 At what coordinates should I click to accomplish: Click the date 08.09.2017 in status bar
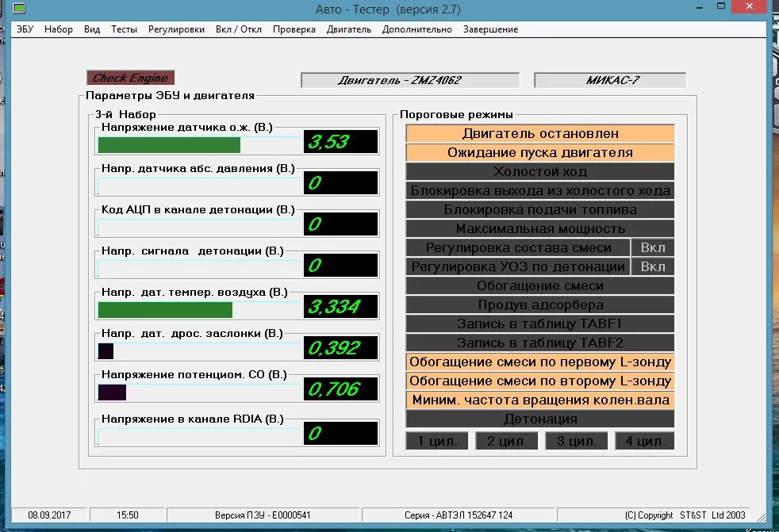tap(49, 515)
